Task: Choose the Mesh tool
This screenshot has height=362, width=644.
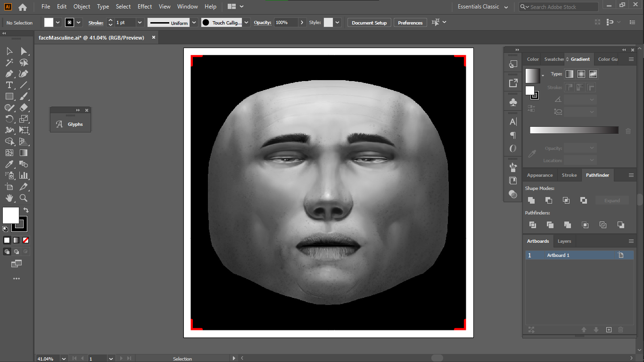Action: [9, 153]
